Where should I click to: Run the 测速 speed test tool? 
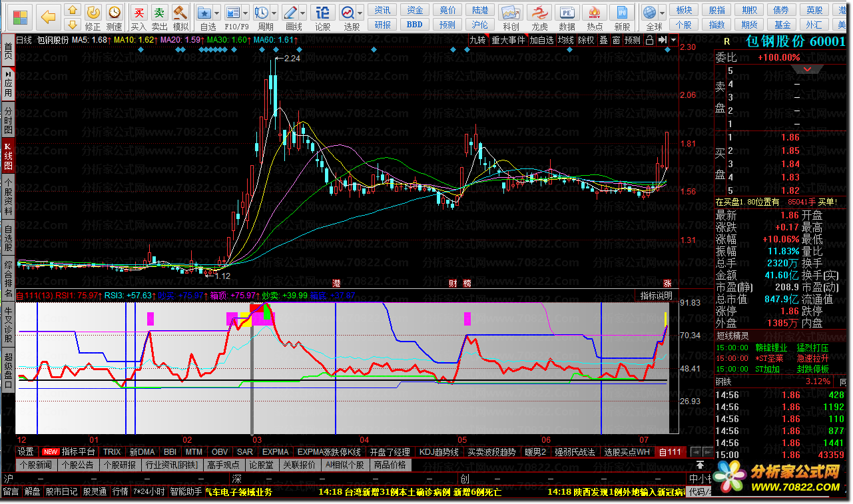point(115,18)
